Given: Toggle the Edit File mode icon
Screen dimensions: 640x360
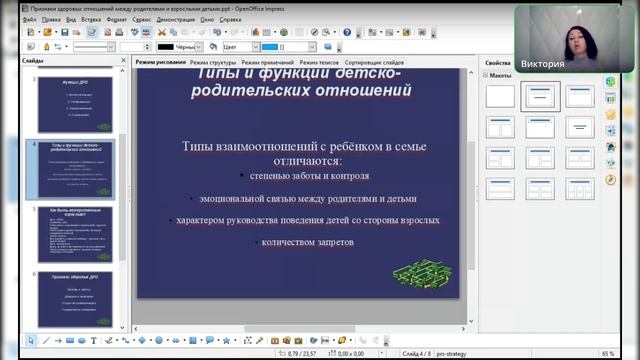Looking at the screenshot, I should 92,32.
